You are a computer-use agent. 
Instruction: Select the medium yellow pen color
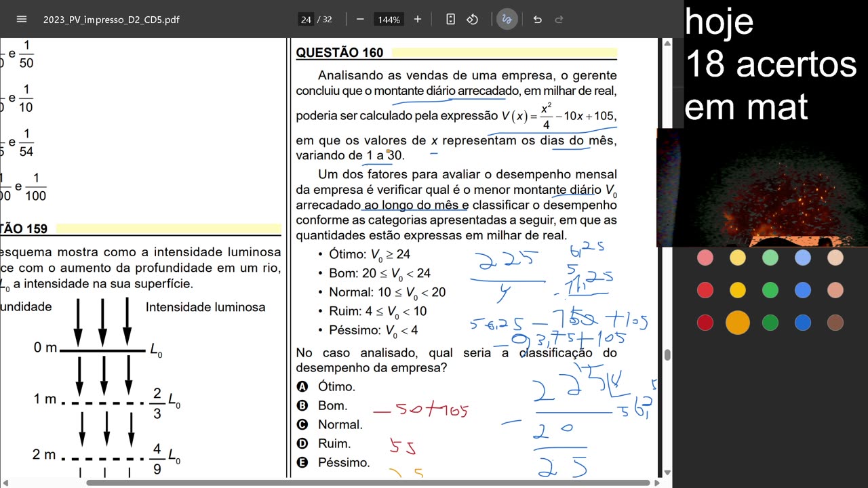tap(738, 290)
